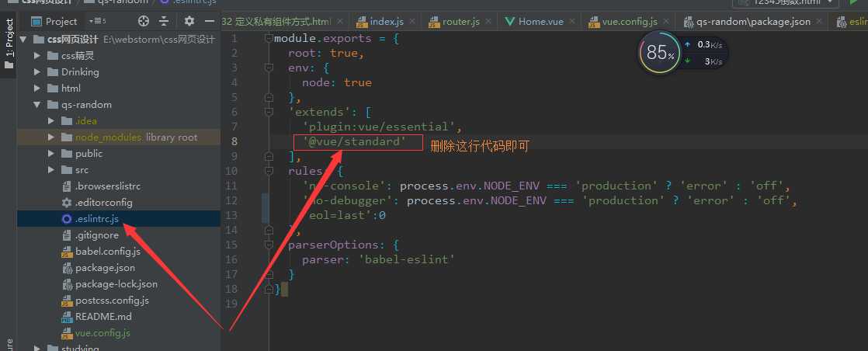Viewport: 868px width, 351px height.
Task: Click the upload speed 0.3K/s indicator
Action: 703,44
